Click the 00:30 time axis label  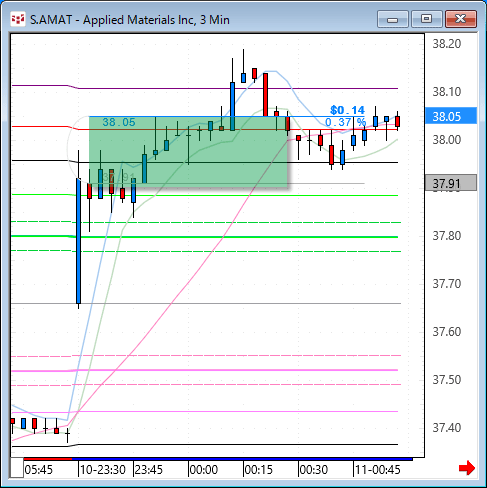313,470
